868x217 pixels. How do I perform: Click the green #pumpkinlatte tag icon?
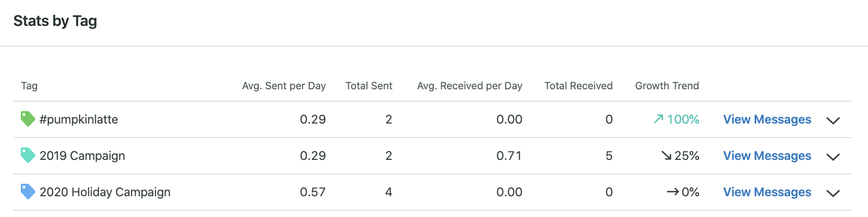pos(28,119)
